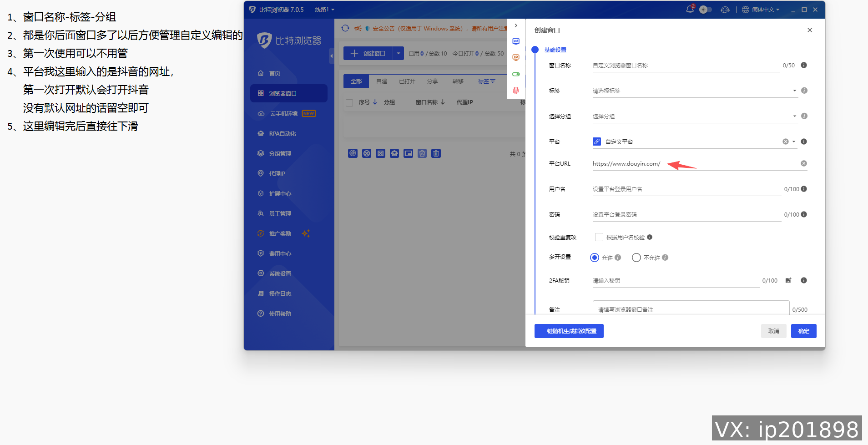Screen dimensions: 868x445
Task: Click the 取消 button
Action: point(774,331)
